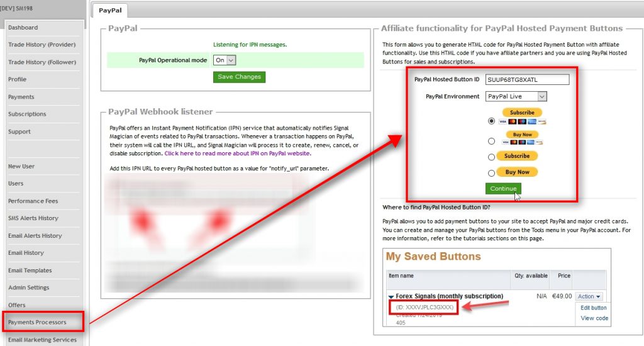Open the PayPal tab
The width and height of the screenshot is (644, 346).
[x=111, y=10]
